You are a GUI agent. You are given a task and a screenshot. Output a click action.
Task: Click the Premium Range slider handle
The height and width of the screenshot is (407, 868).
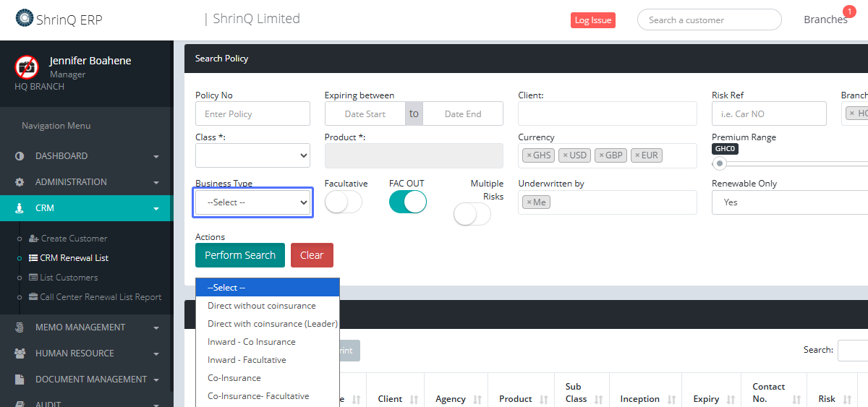(x=720, y=163)
